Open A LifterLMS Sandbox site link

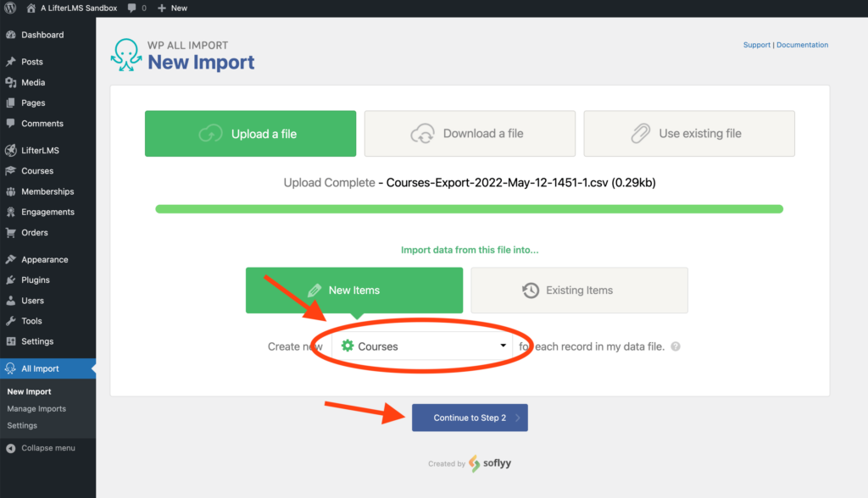pyautogui.click(x=72, y=8)
